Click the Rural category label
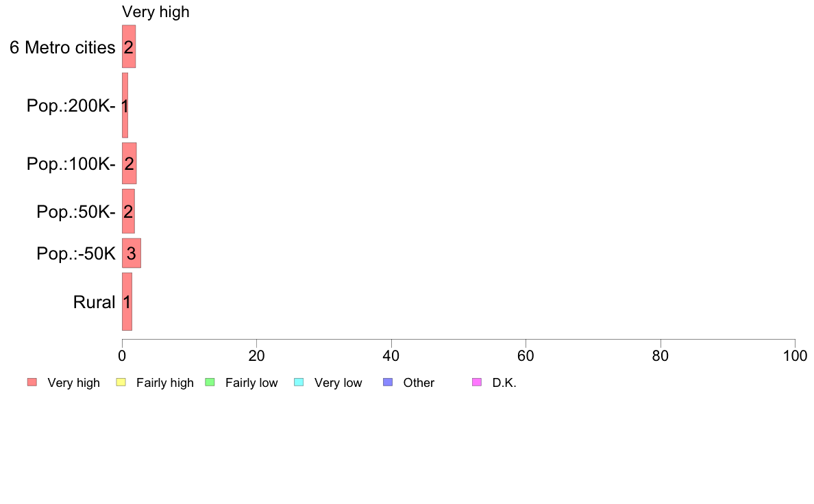The width and height of the screenshot is (814, 504). click(94, 302)
